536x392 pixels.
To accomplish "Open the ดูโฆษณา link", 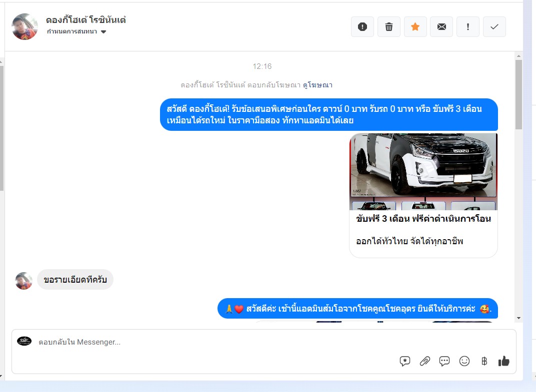I will coord(317,85).
